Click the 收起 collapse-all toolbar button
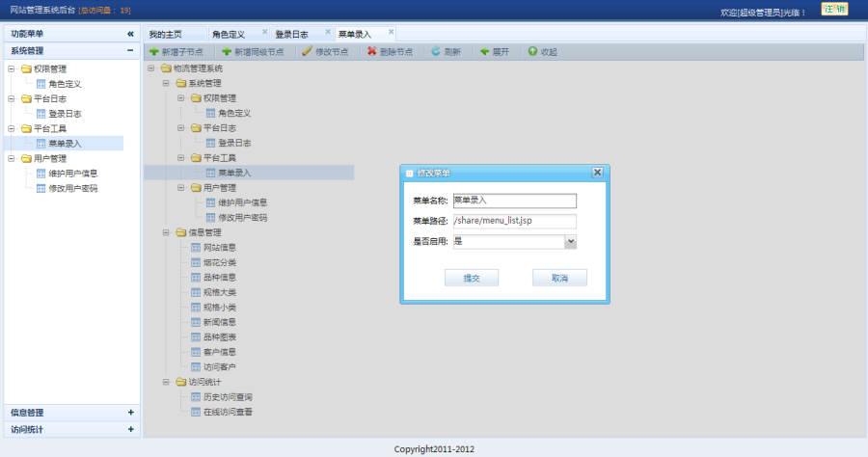This screenshot has height=457, width=868. (542, 51)
